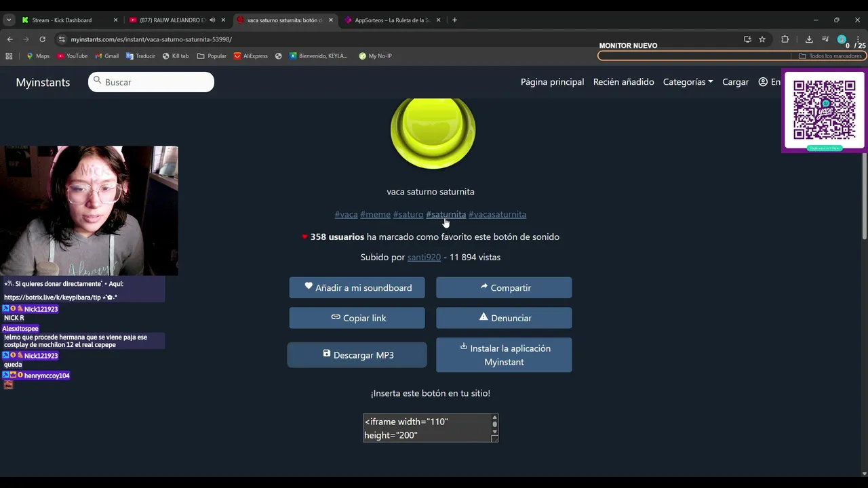Screen dimensions: 868x488
Task: Play the yellow vaca saturno sound button
Action: coord(433,132)
